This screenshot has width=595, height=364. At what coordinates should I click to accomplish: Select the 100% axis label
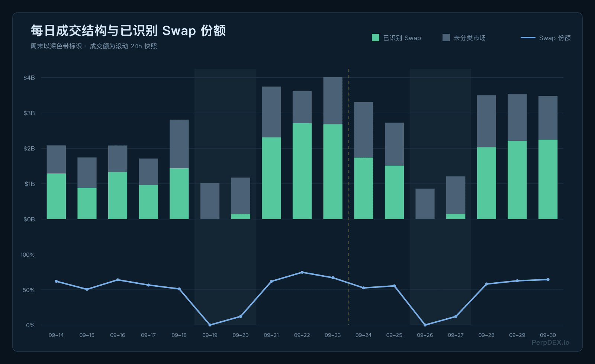(28, 254)
